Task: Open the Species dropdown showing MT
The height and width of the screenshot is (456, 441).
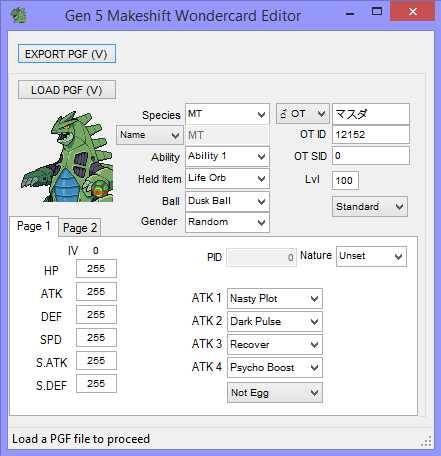Action: (x=227, y=114)
